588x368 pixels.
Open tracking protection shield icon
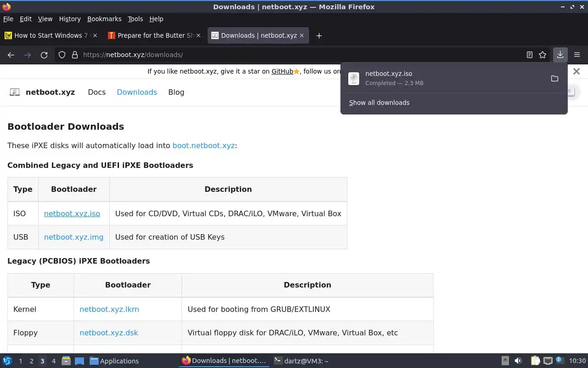click(x=62, y=55)
